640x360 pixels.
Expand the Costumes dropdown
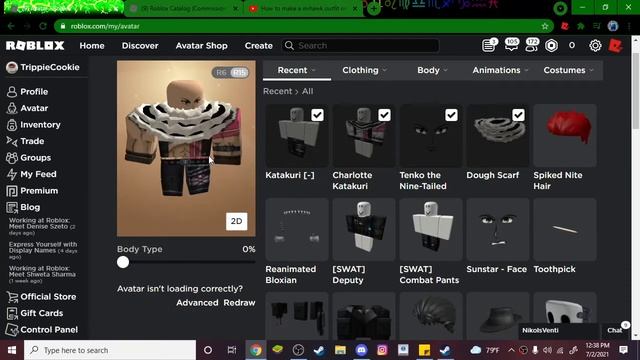568,70
